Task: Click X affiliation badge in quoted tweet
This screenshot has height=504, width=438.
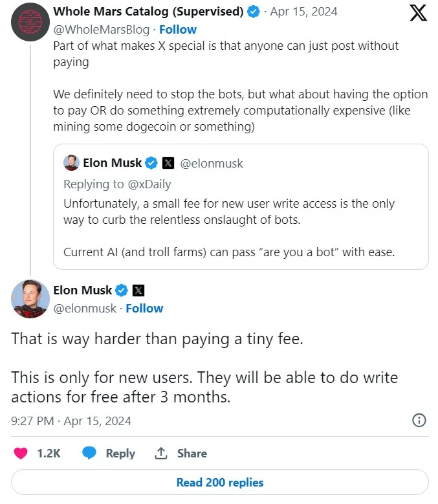Action: point(168,163)
